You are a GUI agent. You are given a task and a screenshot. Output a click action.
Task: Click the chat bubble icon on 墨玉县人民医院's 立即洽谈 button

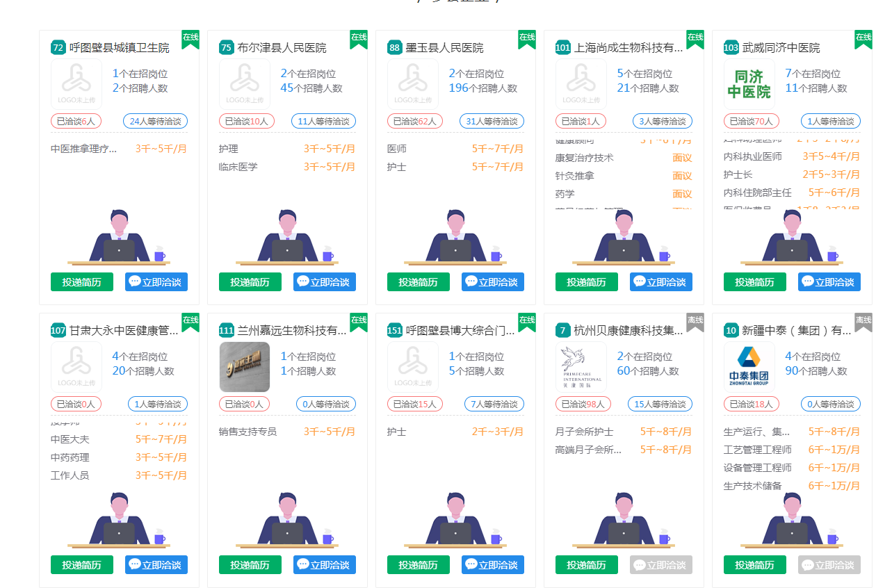pyautogui.click(x=472, y=281)
